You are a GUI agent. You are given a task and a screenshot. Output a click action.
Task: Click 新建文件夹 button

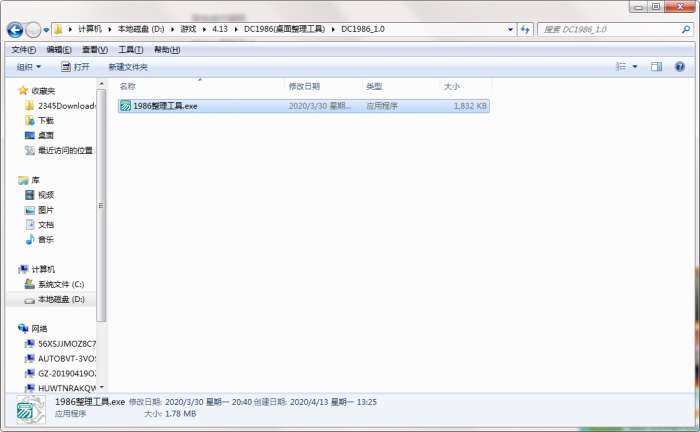(x=128, y=67)
